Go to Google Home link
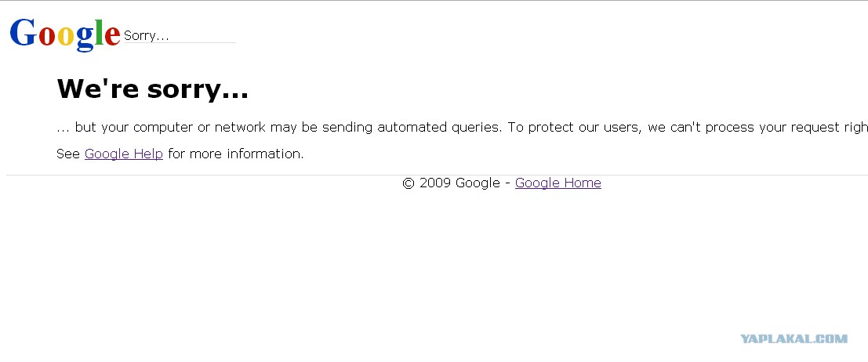This screenshot has height=362, width=868. click(557, 183)
